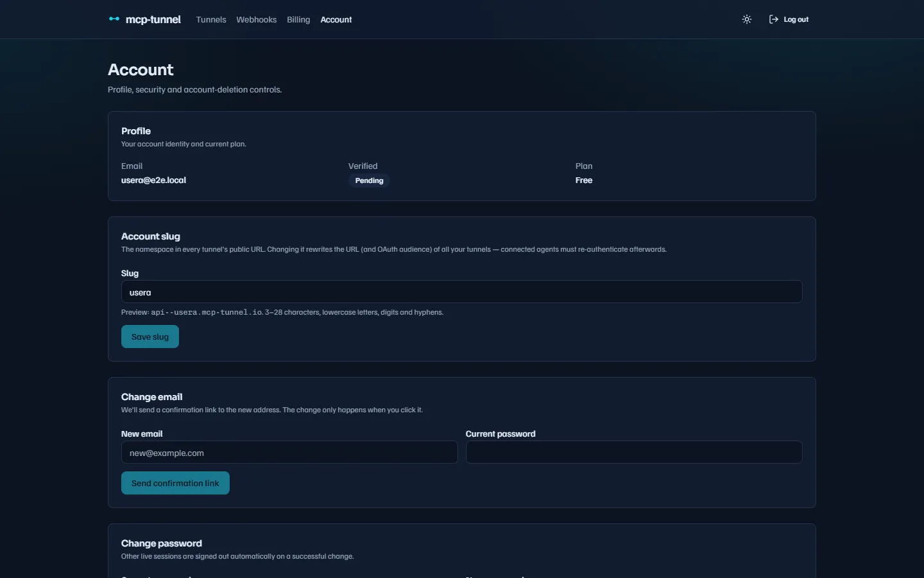This screenshot has height=578, width=924.
Task: Click the Change email section heading
Action: point(152,397)
